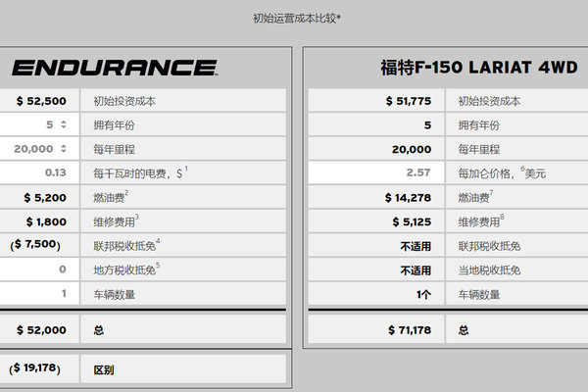The image size is (588, 392).
Task: Click the Ford 当地税收抵免 label
Action: (x=489, y=270)
